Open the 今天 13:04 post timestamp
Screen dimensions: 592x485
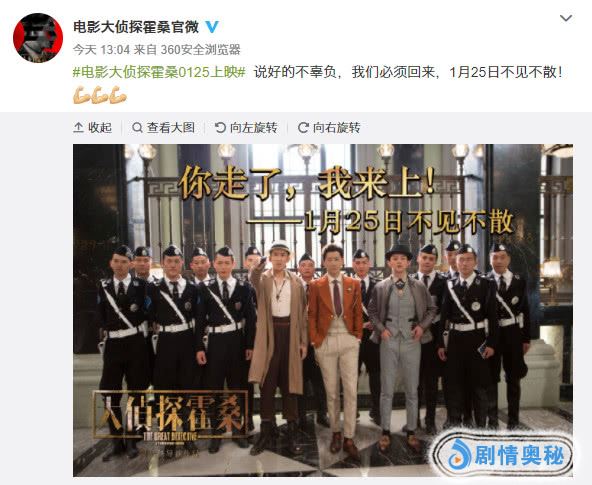tap(101, 49)
